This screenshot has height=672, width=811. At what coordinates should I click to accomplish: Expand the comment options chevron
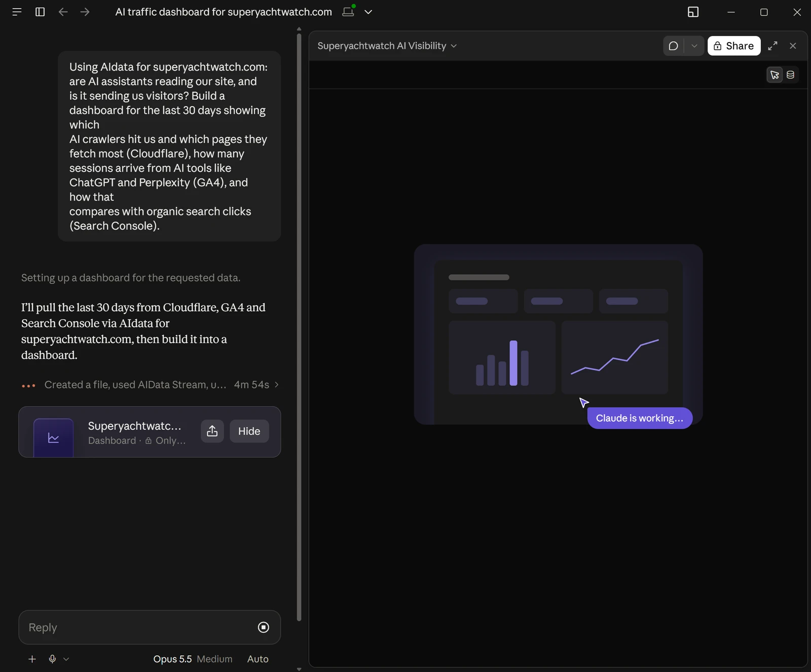tap(694, 46)
